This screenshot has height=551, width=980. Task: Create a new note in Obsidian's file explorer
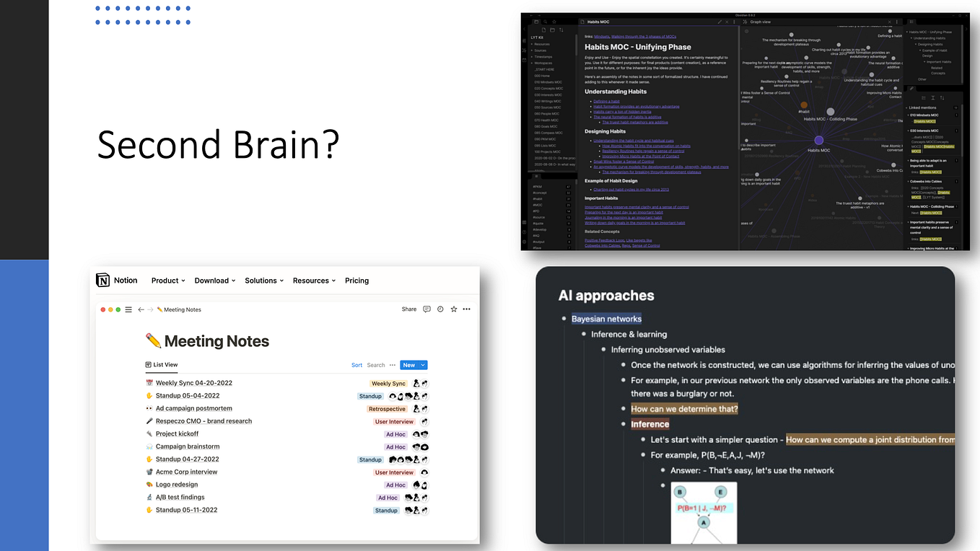543,30
